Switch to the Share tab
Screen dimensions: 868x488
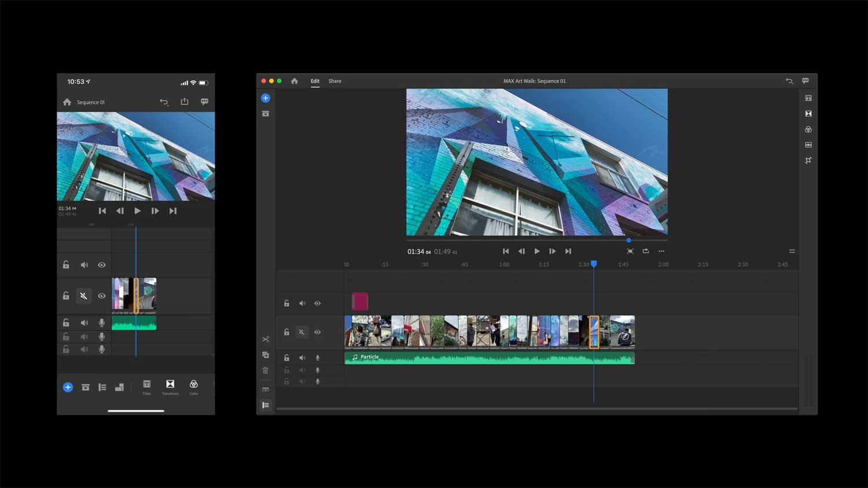(x=334, y=81)
